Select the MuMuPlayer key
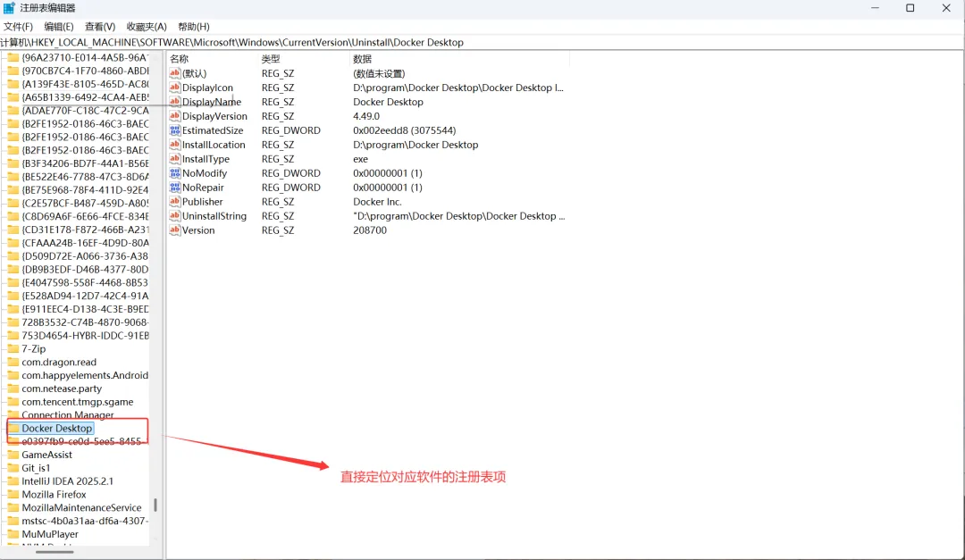965x560 pixels. point(50,534)
